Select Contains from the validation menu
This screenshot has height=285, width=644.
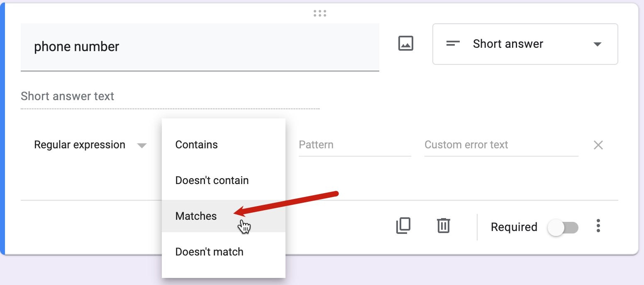pos(196,145)
